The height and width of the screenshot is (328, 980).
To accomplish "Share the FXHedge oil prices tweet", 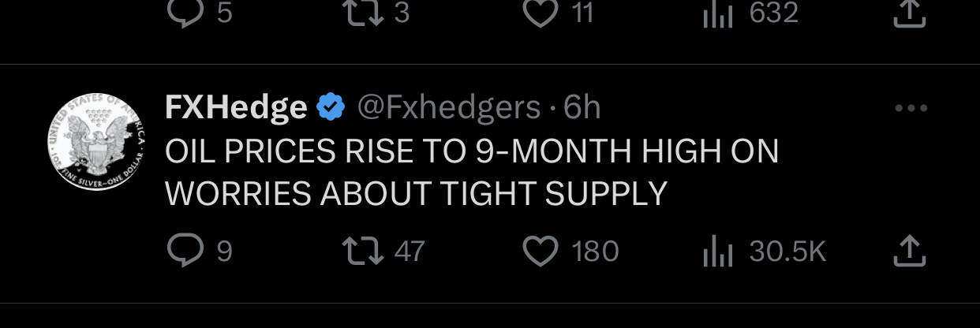I will [909, 252].
